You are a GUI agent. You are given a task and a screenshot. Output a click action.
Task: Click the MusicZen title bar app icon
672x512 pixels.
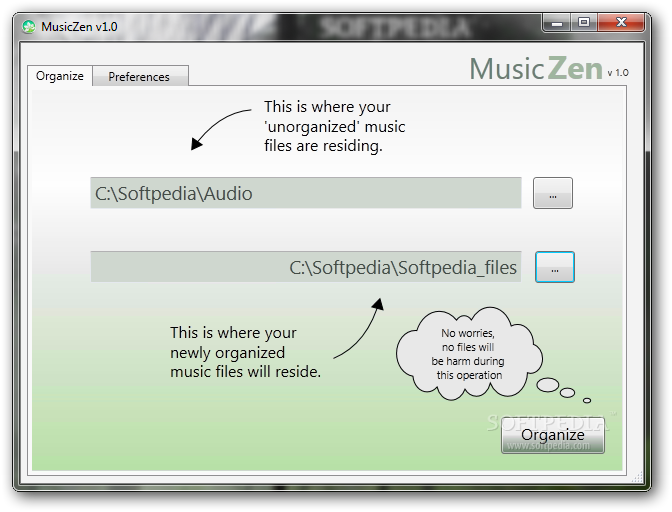point(29,27)
